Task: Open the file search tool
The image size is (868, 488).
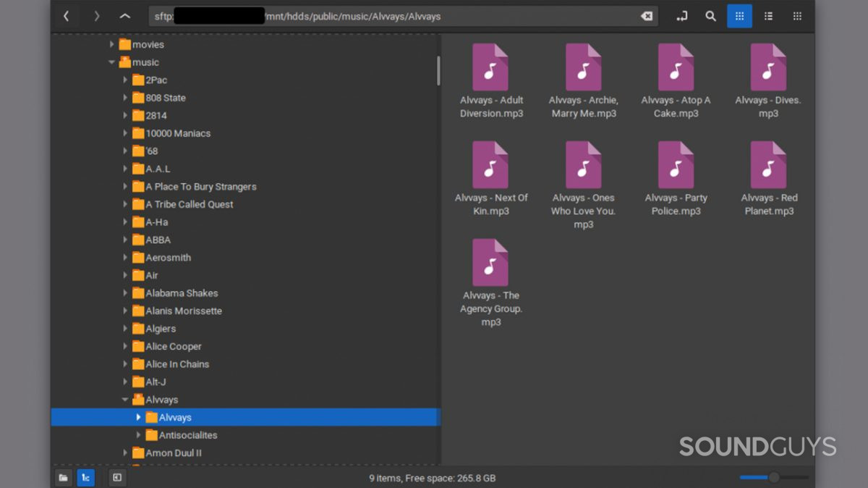Action: (710, 16)
